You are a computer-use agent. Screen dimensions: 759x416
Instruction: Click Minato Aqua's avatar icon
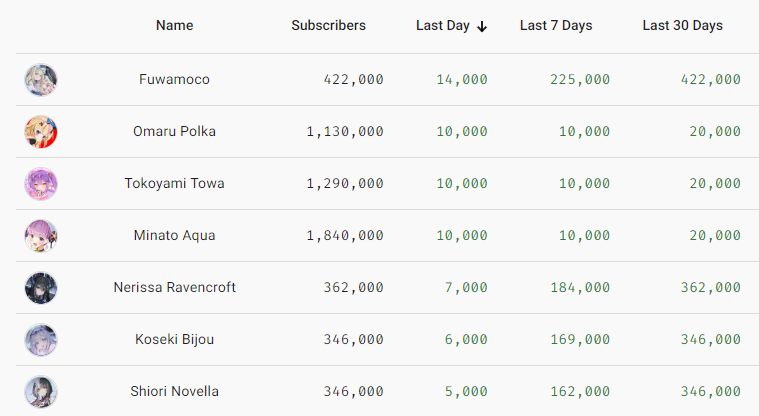pos(41,236)
